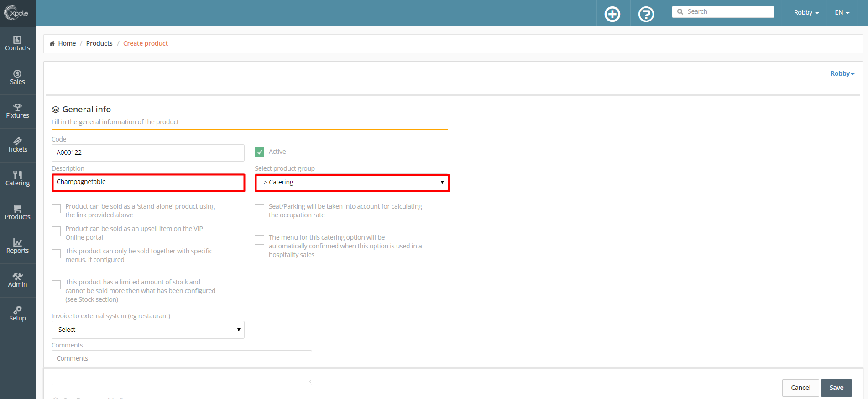Click the General info heading

87,110
